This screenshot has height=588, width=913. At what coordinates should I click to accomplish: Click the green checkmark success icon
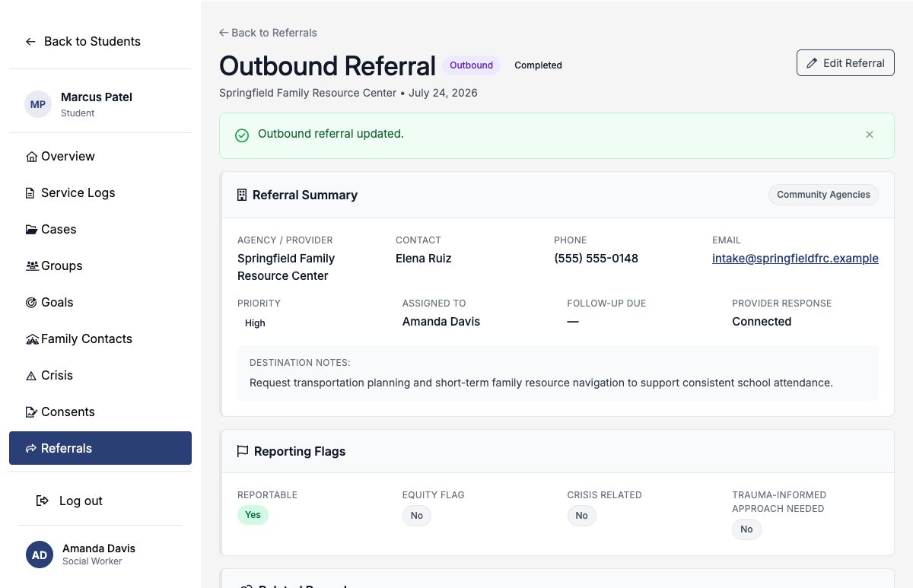(242, 135)
